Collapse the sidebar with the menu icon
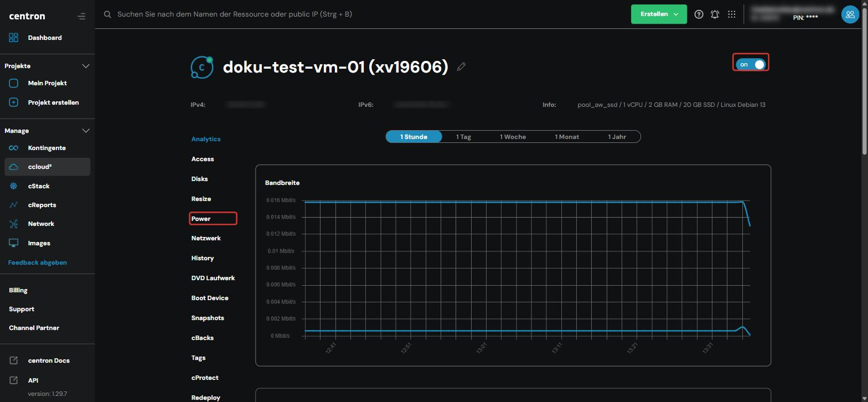This screenshot has height=402, width=868. tap(81, 16)
